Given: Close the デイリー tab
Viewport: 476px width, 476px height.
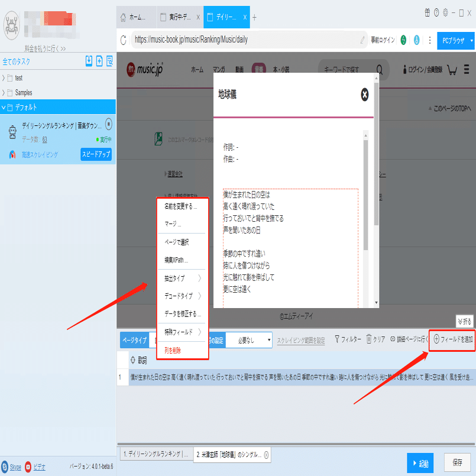Looking at the screenshot, I should tap(245, 17).
